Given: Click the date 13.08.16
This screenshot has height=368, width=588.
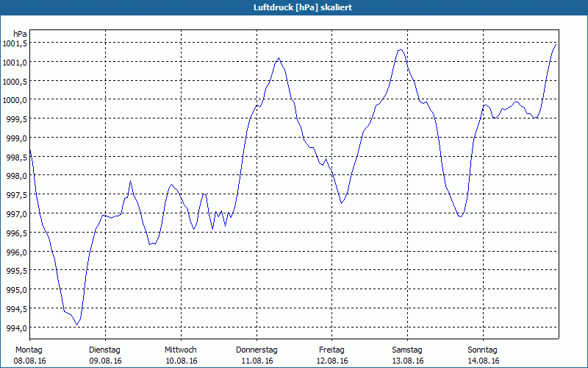Looking at the screenshot, I should tap(408, 361).
